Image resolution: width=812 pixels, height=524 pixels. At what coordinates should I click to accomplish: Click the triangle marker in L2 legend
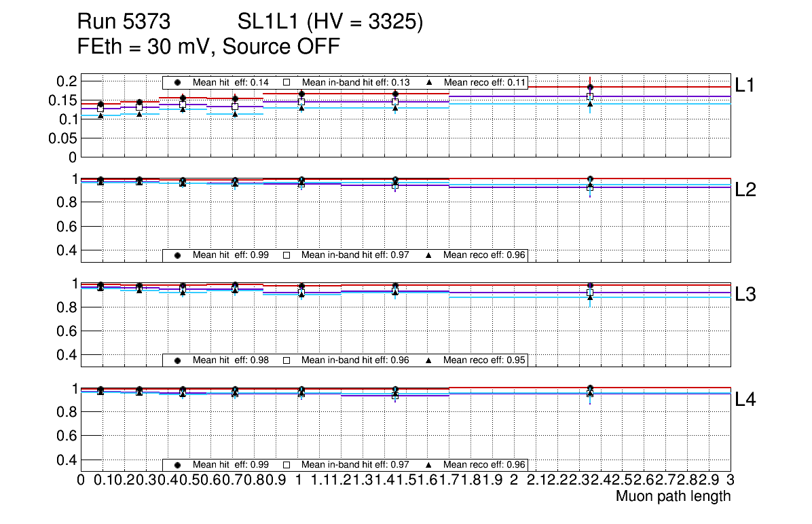click(429, 255)
